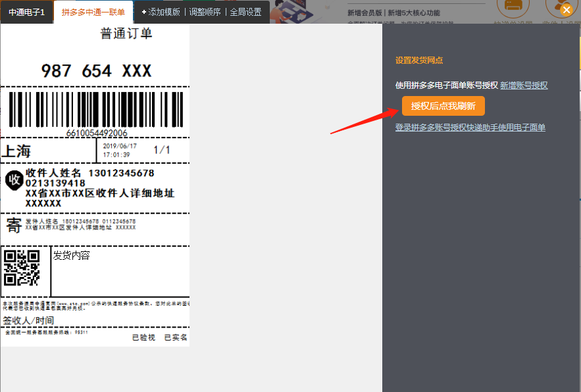Click the 授权后点我刷新 button
Viewport: 581px width, 392px height.
(443, 106)
